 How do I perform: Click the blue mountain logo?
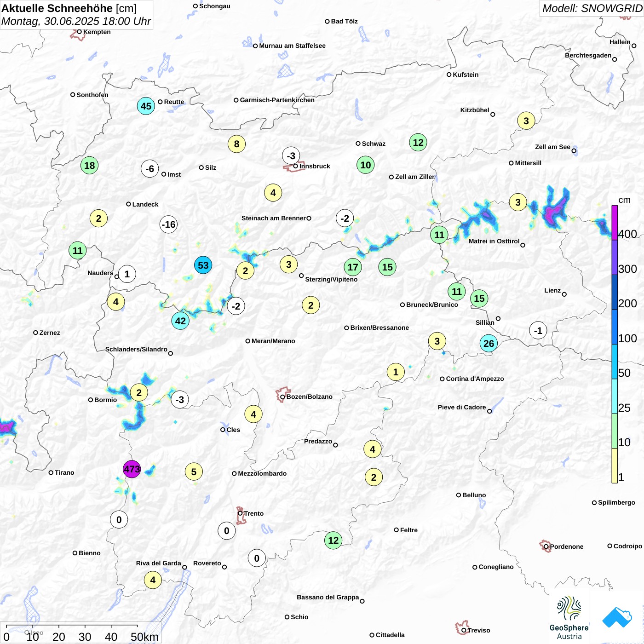point(617,617)
